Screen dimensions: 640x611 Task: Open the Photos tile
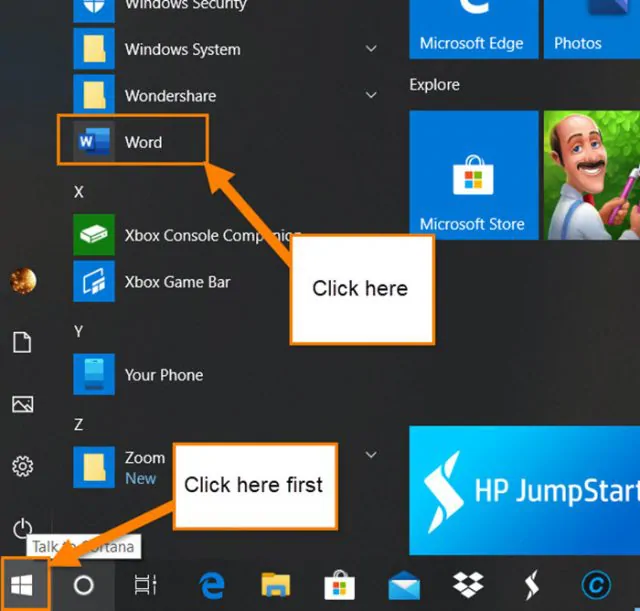point(592,29)
